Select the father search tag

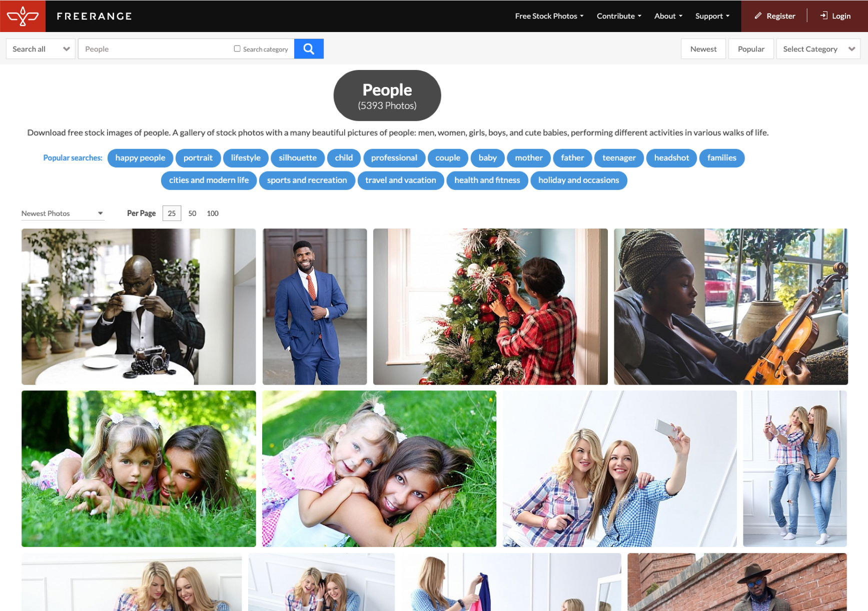coord(572,157)
